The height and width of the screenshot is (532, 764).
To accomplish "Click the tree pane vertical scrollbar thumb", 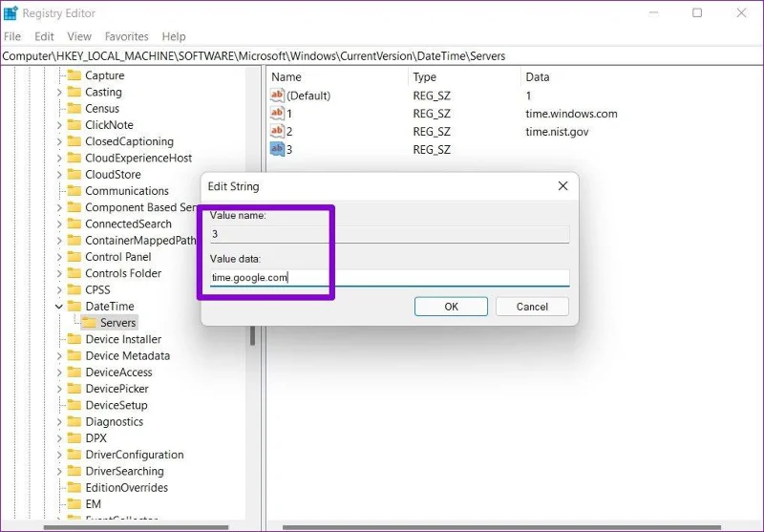I will 252,335.
